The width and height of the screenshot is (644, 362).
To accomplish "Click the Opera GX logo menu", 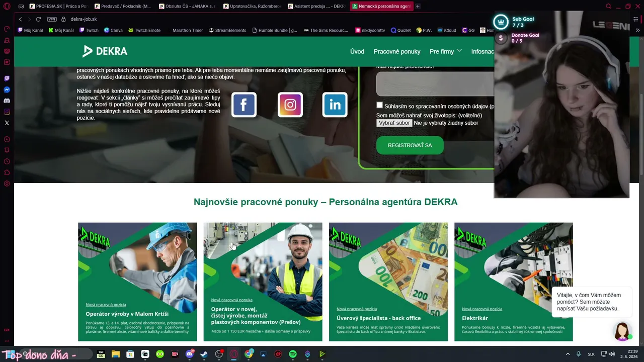I will 7,7.
